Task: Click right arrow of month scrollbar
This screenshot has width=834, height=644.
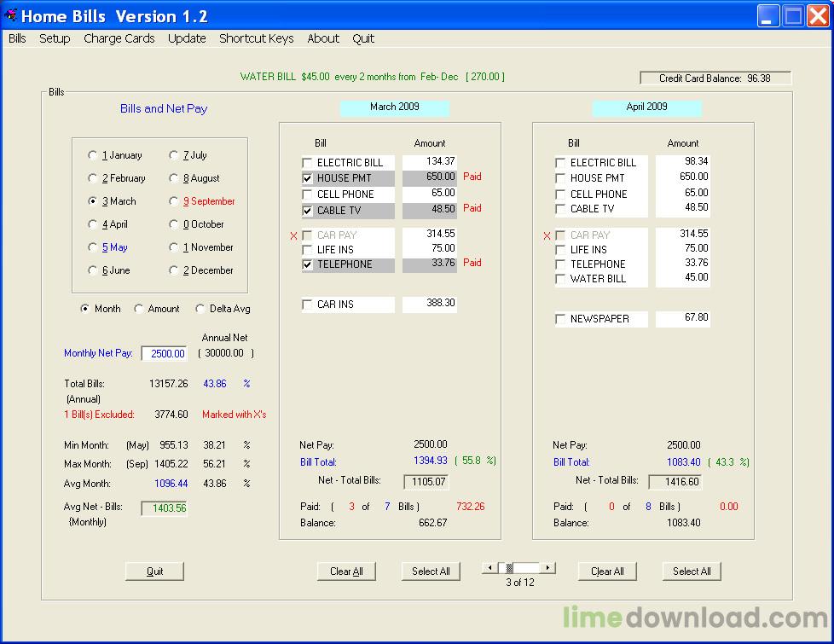Action: 548,568
